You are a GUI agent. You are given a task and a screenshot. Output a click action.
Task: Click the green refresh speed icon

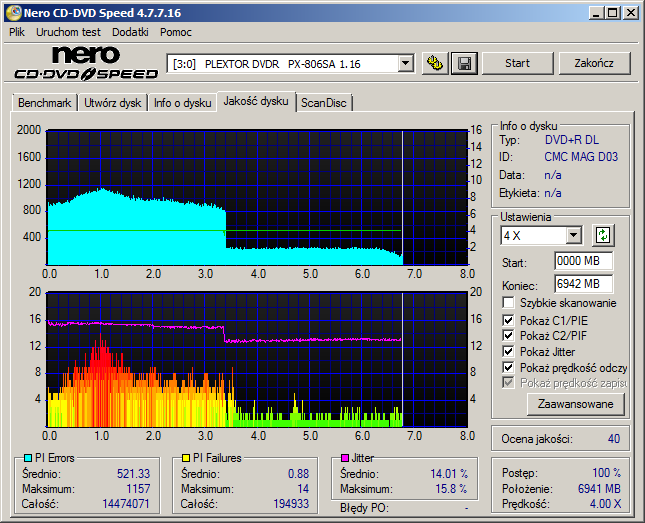(x=603, y=235)
